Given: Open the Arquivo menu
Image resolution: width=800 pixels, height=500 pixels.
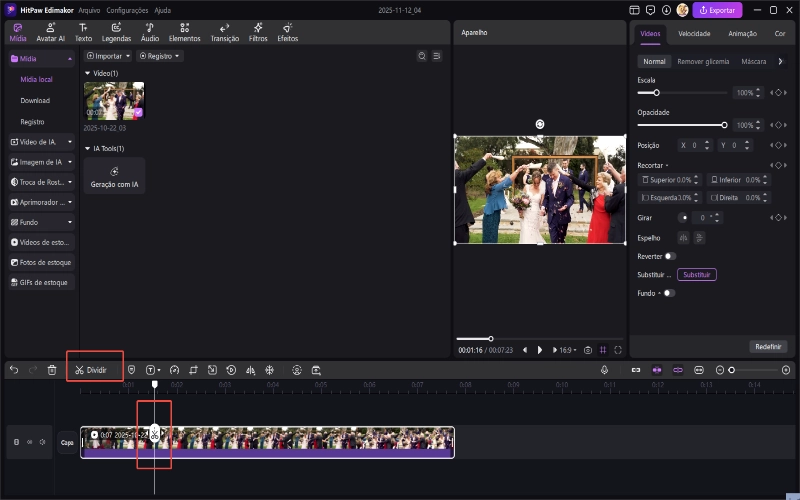Looking at the screenshot, I should [x=89, y=9].
